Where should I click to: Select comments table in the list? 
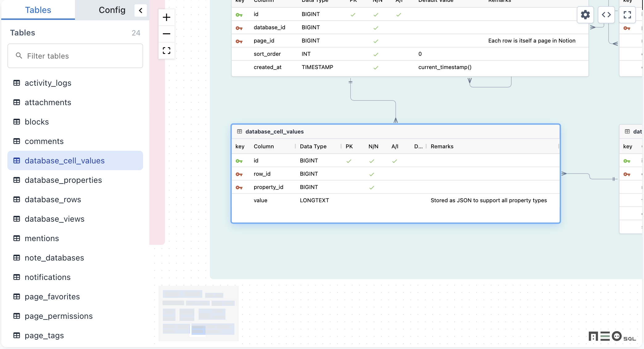[75, 141]
